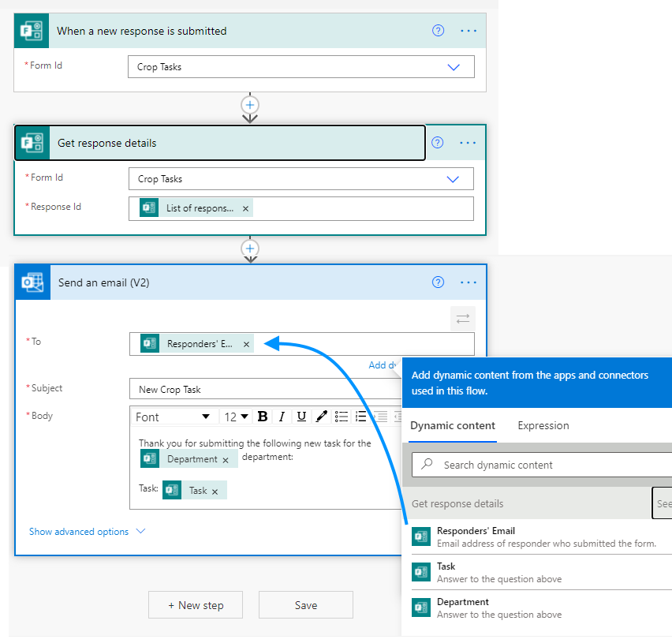Apply underline formatting in the body editor
Image resolution: width=672 pixels, height=643 pixels.
pyautogui.click(x=301, y=417)
